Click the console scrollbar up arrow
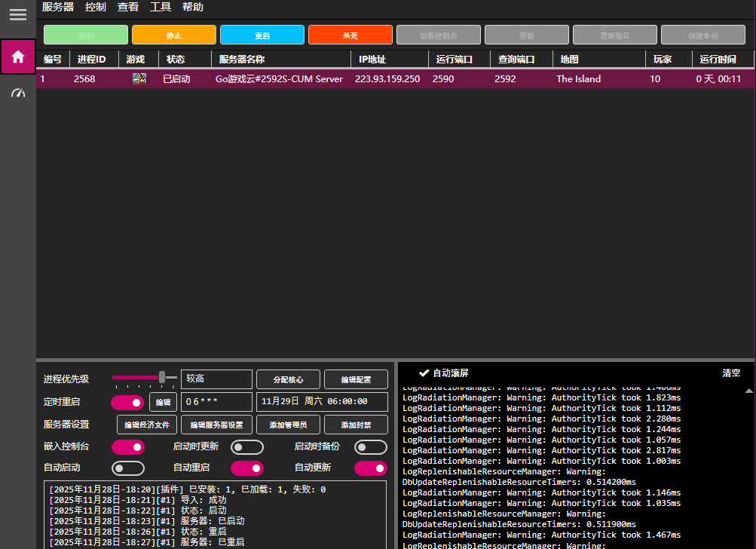The width and height of the screenshot is (756, 549). click(x=748, y=391)
